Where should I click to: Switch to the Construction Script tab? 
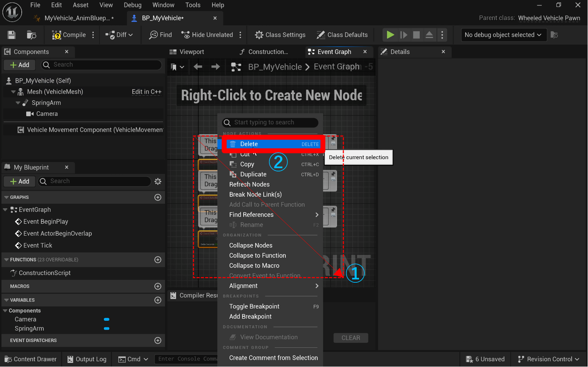click(x=264, y=52)
